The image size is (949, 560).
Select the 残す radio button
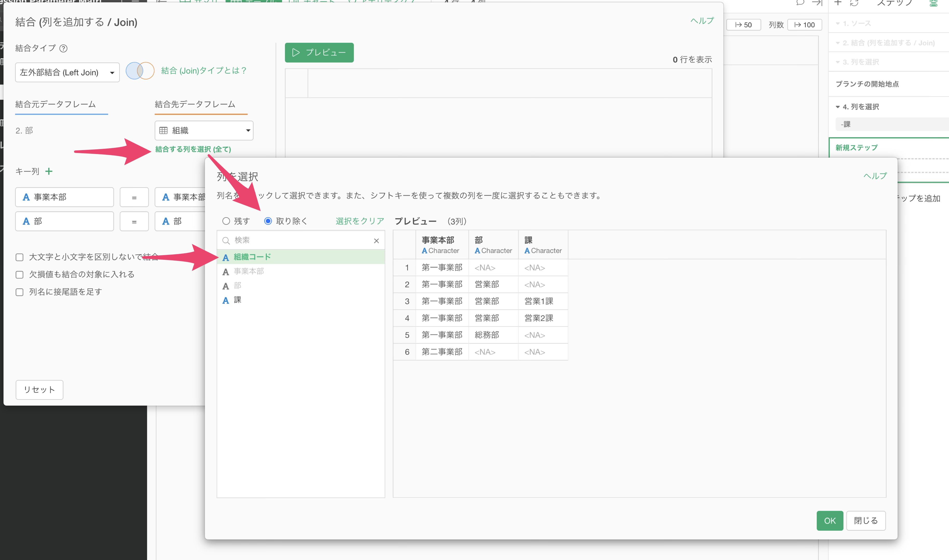click(x=226, y=221)
